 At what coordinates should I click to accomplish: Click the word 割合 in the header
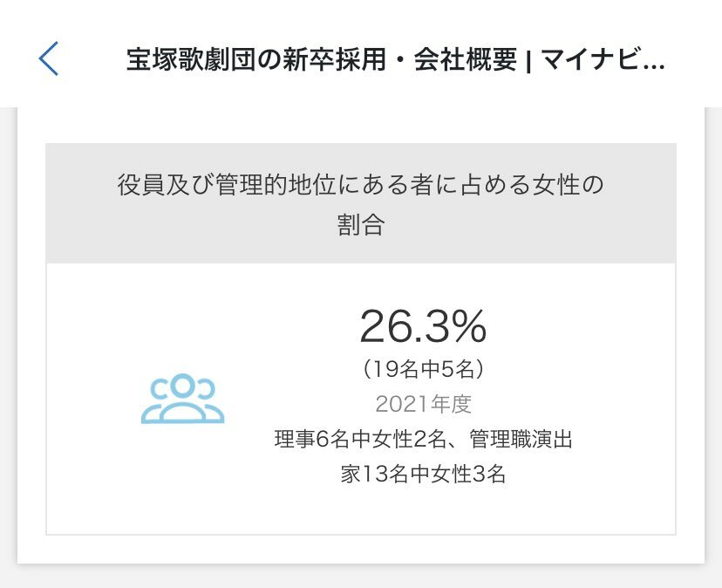(x=360, y=224)
